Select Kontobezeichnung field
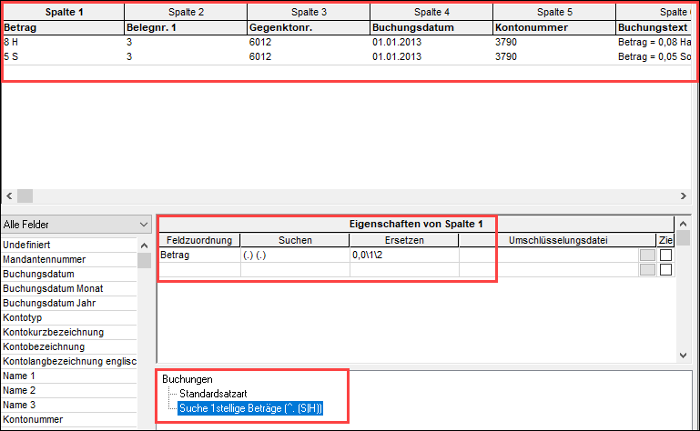The width and height of the screenshot is (700, 431). click(69, 347)
